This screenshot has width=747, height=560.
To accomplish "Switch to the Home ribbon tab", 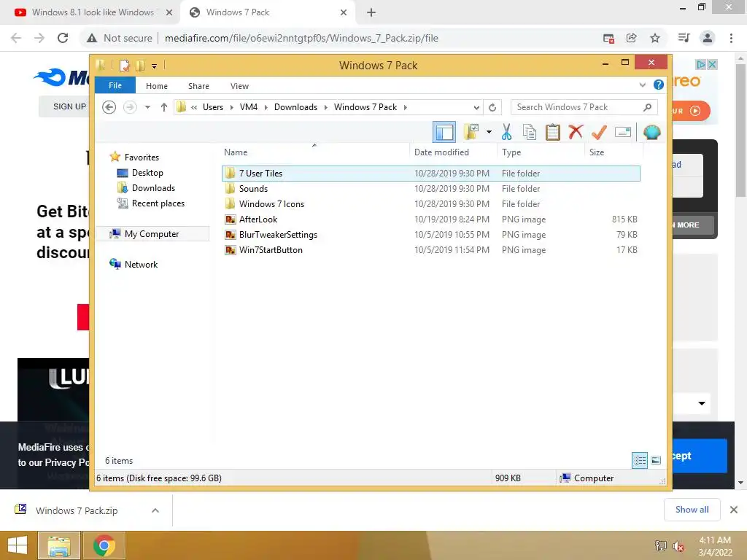I will 157,86.
